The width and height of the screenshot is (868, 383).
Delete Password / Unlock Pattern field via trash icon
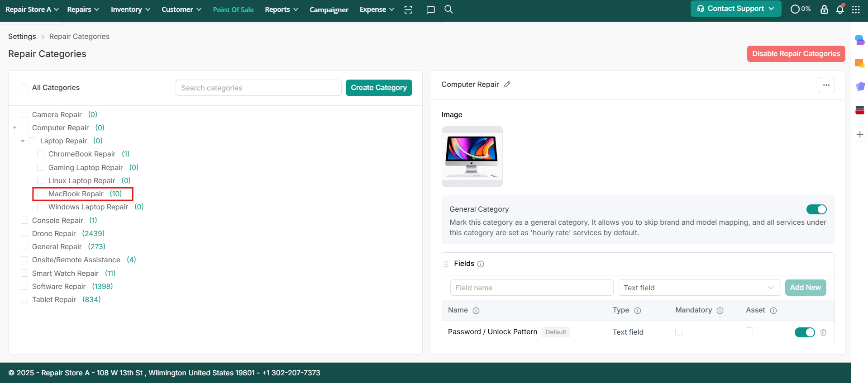823,332
